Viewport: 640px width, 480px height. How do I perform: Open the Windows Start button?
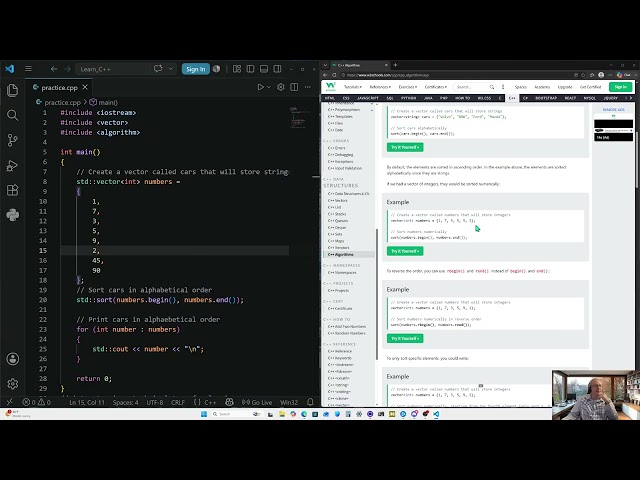(x=204, y=414)
